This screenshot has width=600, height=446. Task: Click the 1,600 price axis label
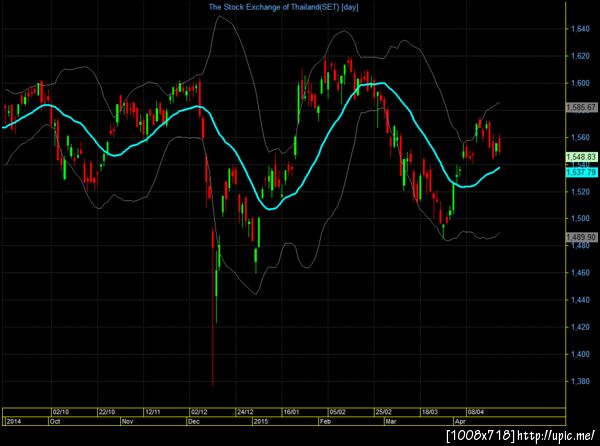[x=580, y=83]
